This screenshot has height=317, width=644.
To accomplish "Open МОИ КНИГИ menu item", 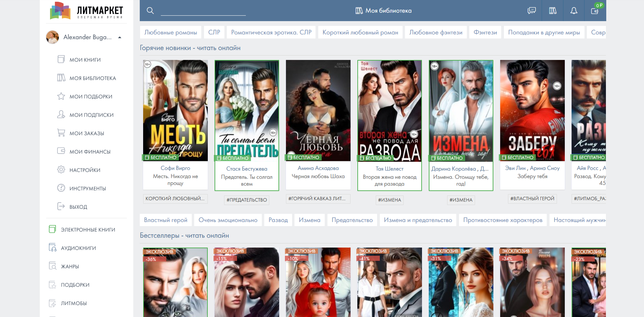I will click(x=85, y=60).
